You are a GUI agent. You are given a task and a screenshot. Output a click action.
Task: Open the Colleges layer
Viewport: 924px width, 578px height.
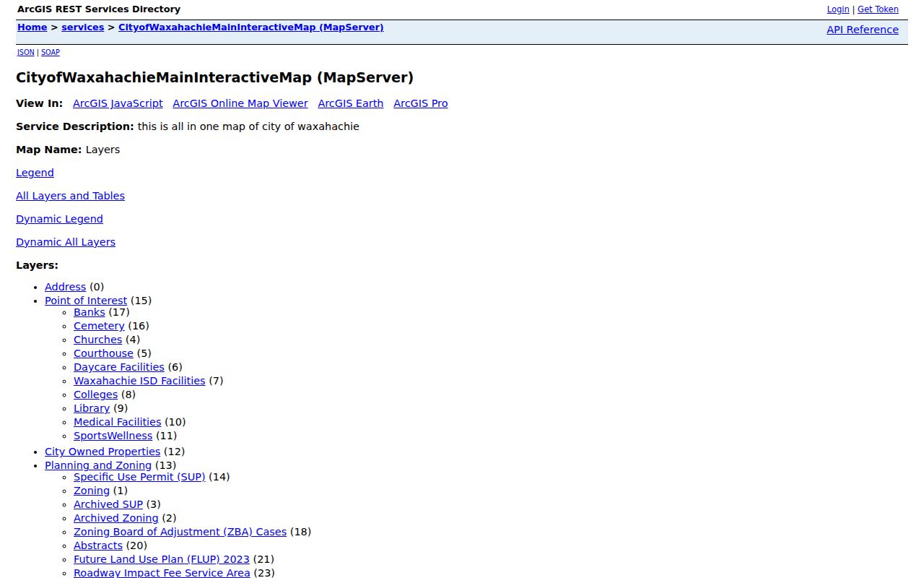pyautogui.click(x=95, y=394)
